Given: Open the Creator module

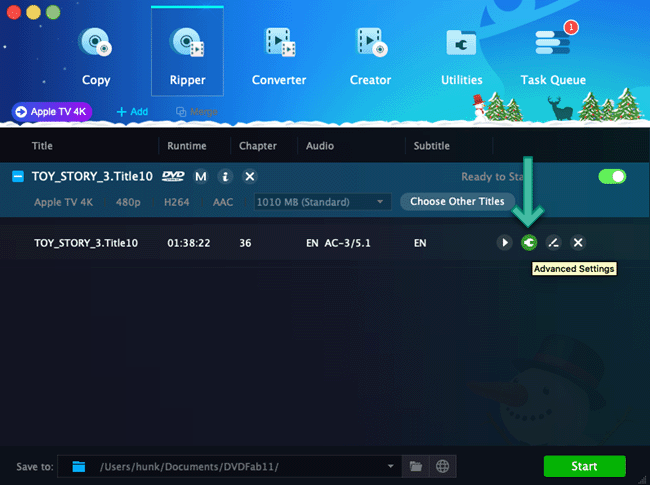Looking at the screenshot, I should pos(370,56).
